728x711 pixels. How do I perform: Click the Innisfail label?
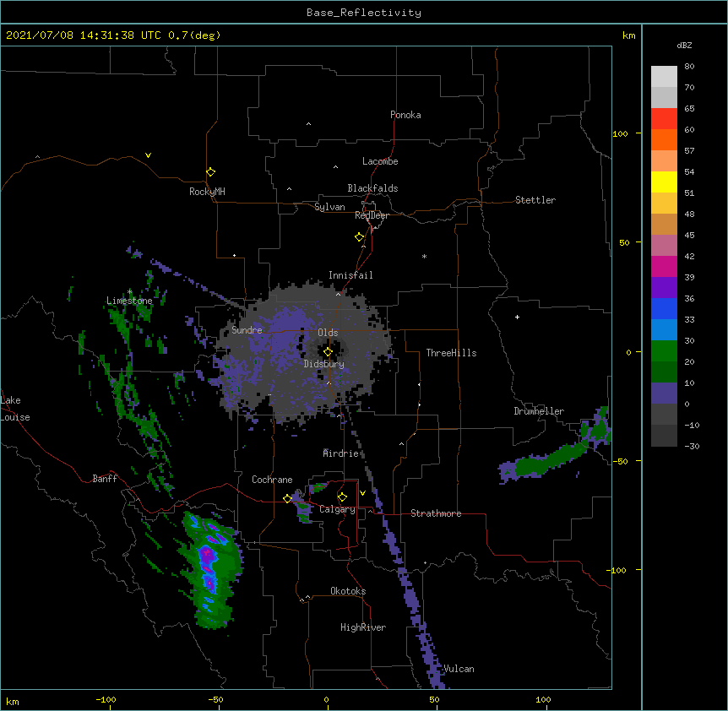click(350, 275)
